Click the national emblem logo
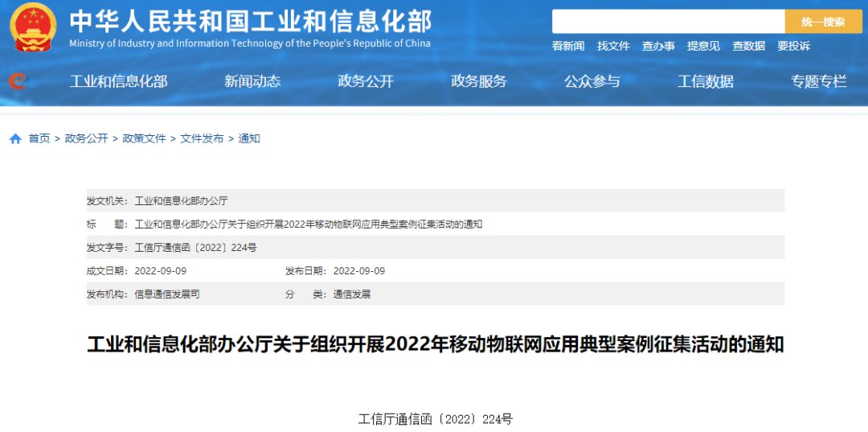Viewport: 868px width, 432px height. 34,28
